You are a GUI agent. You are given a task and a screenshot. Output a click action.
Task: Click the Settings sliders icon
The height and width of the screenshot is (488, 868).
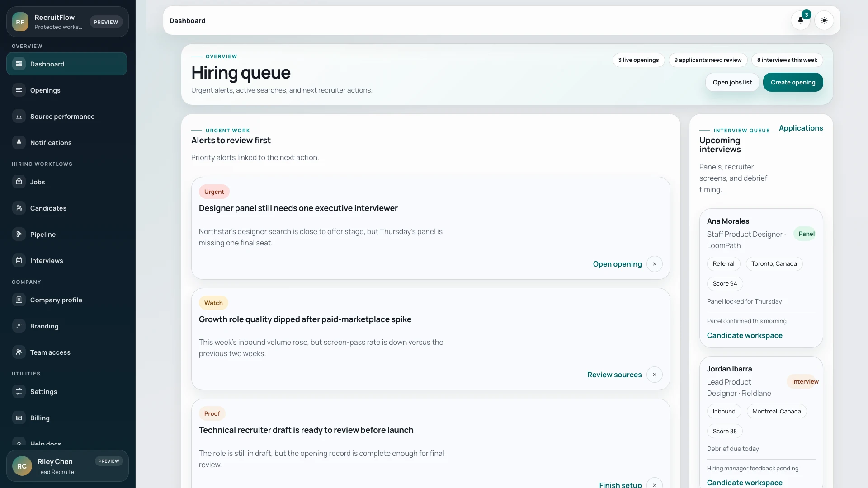click(x=19, y=391)
